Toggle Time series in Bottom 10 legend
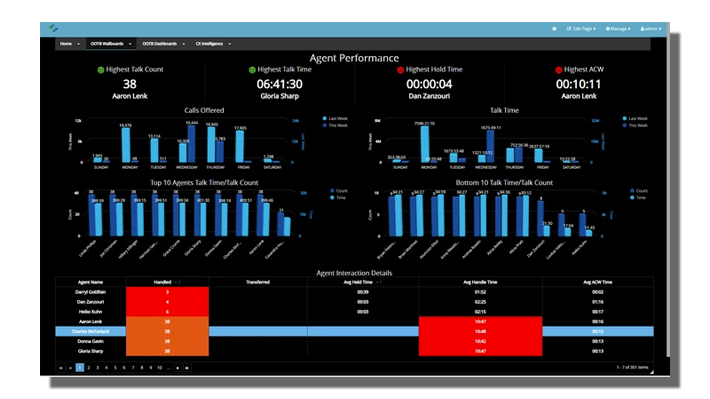The width and height of the screenshot is (710, 399). pos(638,197)
